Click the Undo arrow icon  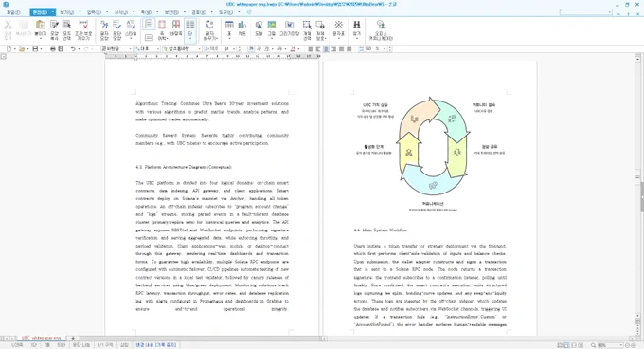73,49
